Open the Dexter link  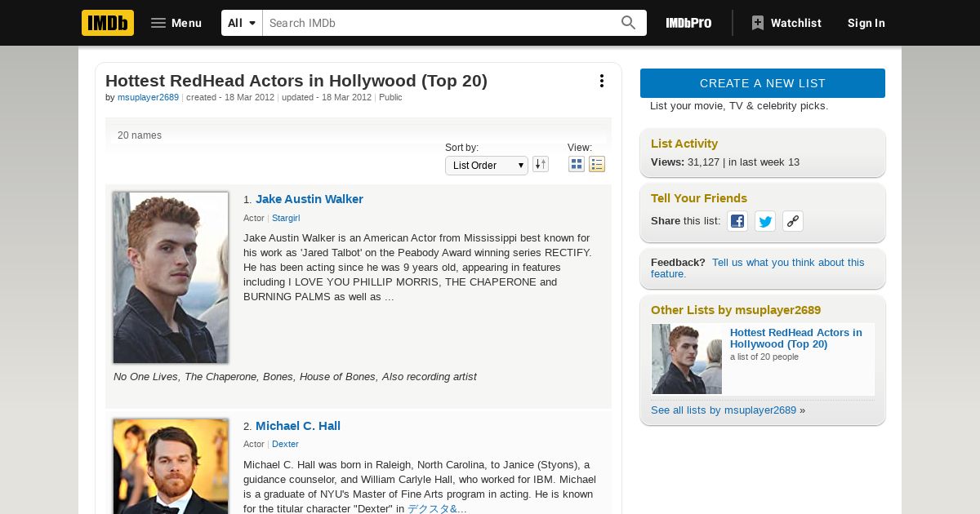pos(285,444)
